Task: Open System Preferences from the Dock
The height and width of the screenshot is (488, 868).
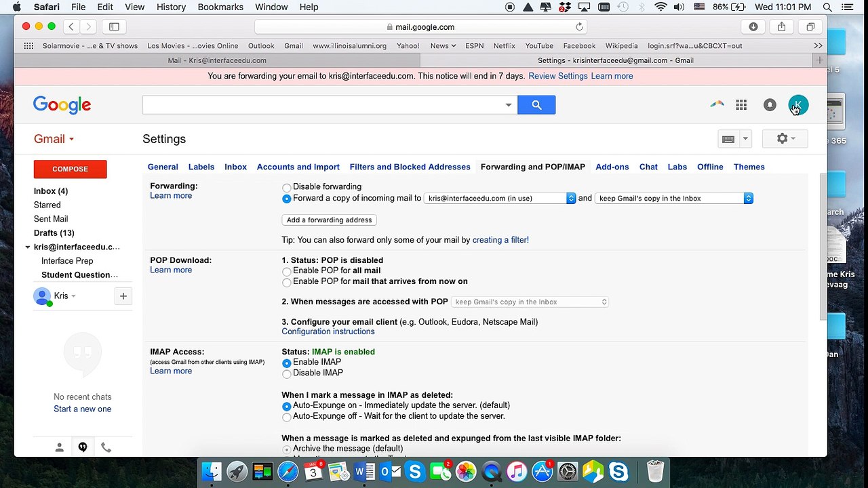Action: click(568, 471)
